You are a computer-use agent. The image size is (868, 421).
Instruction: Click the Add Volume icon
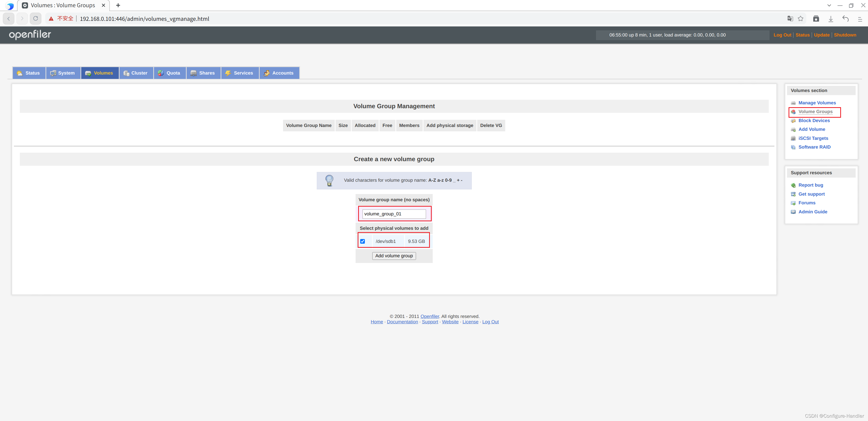coord(793,129)
